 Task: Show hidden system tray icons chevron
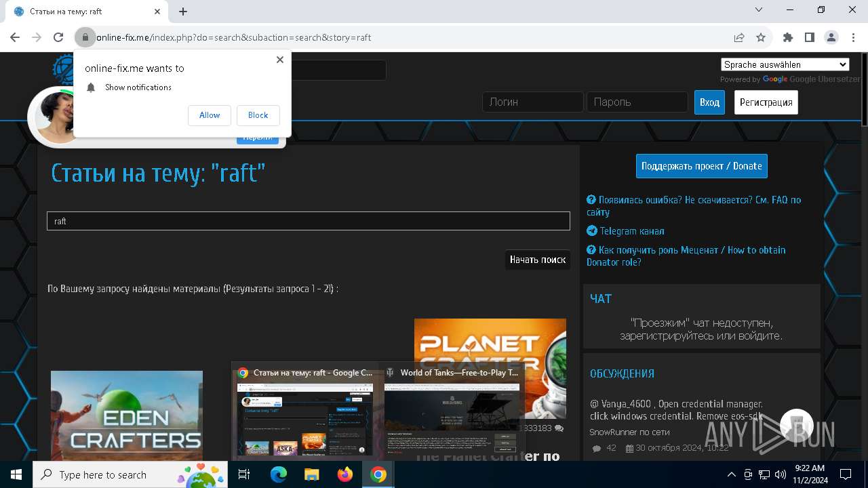pos(731,474)
